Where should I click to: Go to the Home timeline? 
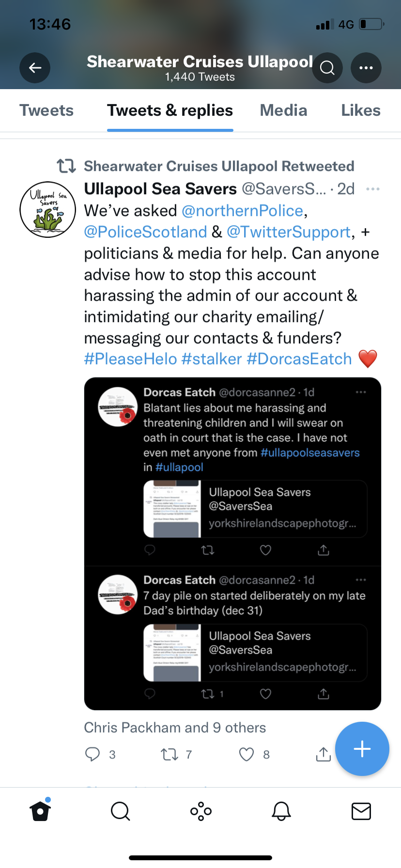[x=40, y=811]
